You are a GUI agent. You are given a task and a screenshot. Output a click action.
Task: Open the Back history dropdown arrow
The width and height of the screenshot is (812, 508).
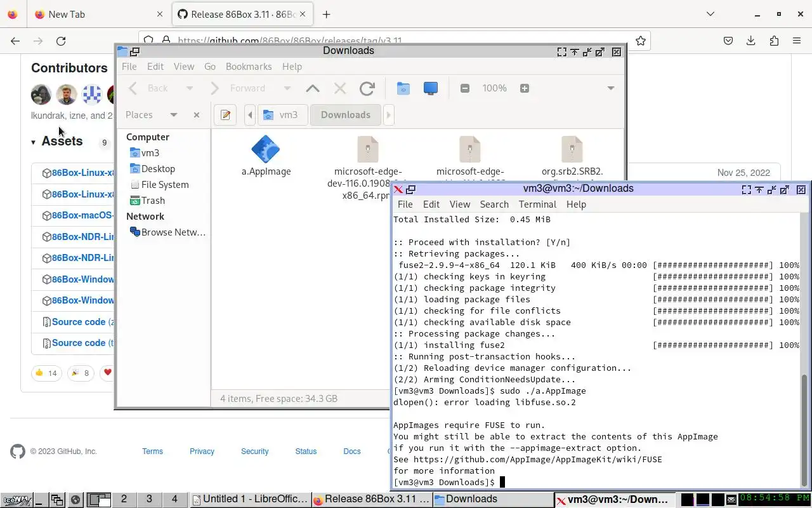189,88
